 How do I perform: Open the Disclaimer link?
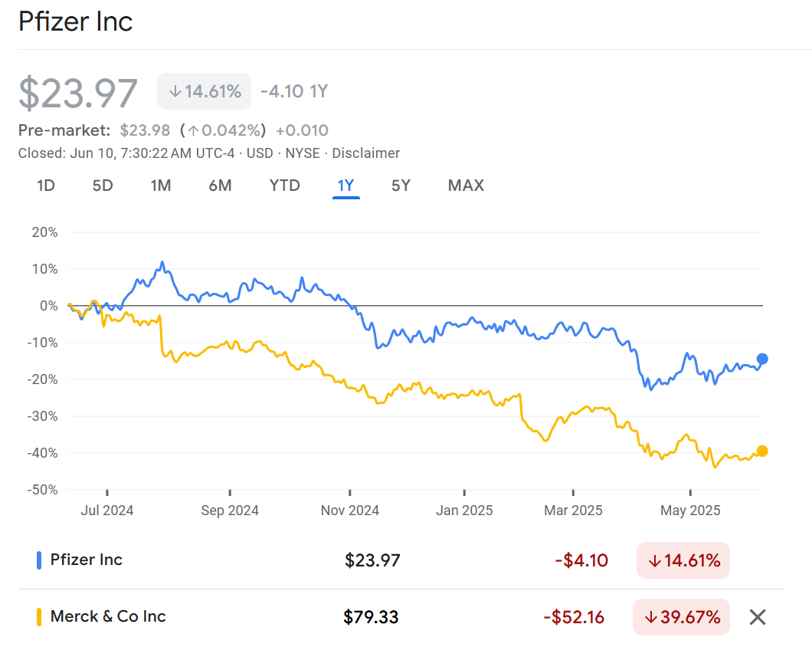pyautogui.click(x=365, y=153)
